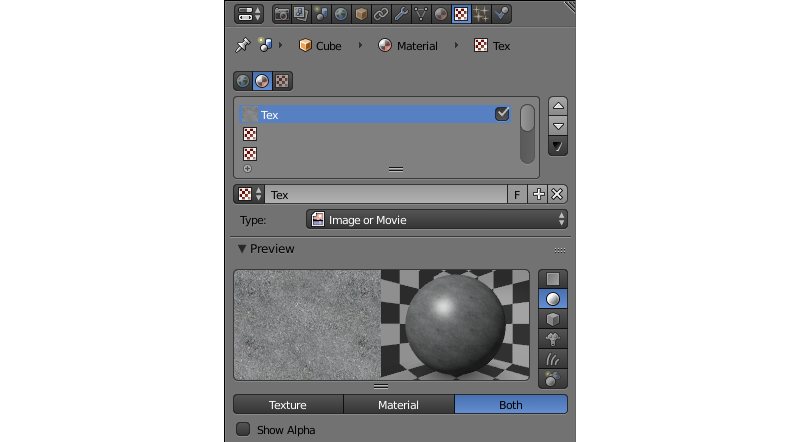Switch to the Object properties cube icon

click(x=361, y=14)
